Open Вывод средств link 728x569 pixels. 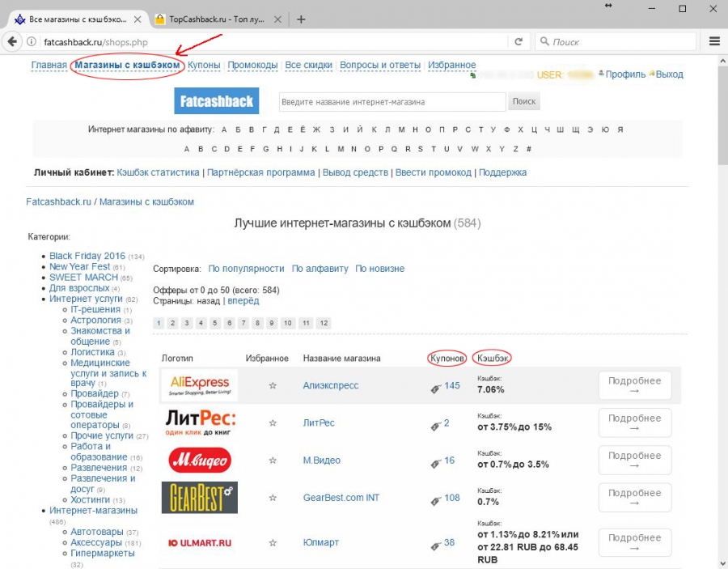(355, 172)
